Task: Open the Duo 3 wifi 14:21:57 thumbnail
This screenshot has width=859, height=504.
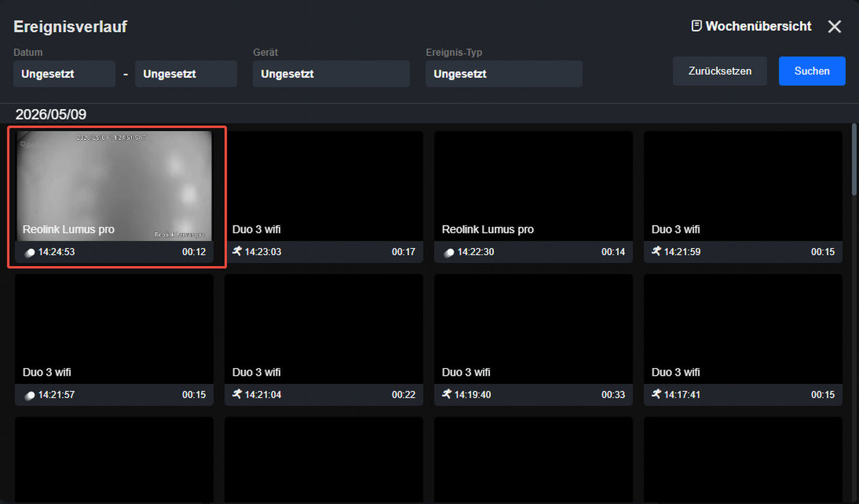Action: coord(114,329)
